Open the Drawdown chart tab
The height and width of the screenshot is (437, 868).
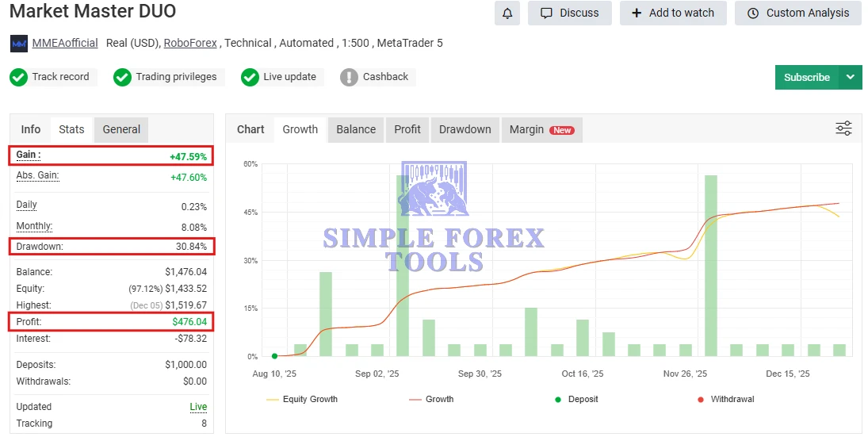click(x=465, y=129)
